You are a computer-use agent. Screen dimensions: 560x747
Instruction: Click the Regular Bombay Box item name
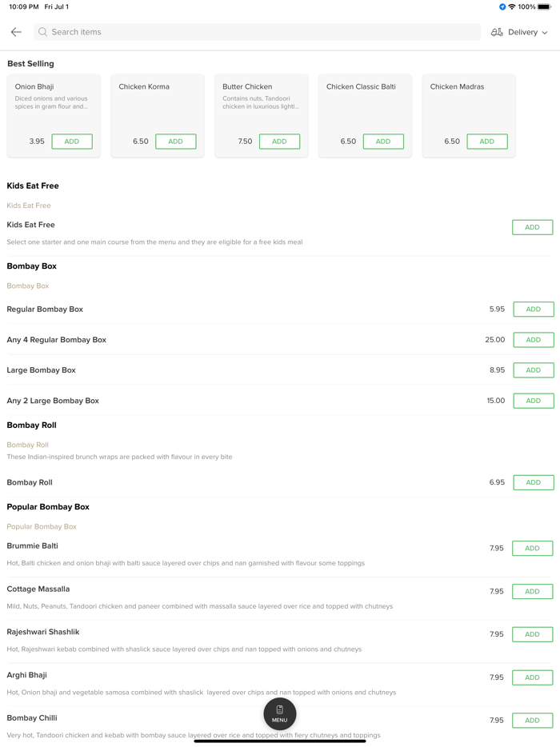(x=45, y=310)
